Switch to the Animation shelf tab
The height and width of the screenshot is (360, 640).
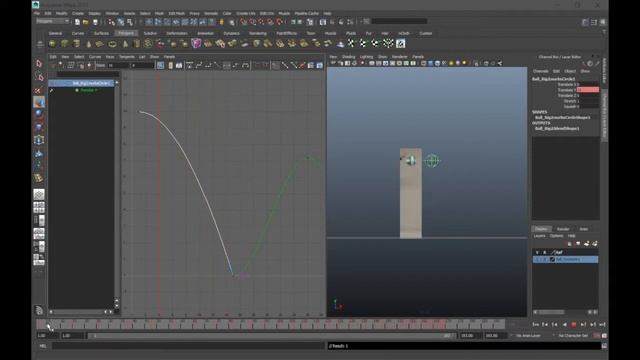(205, 33)
